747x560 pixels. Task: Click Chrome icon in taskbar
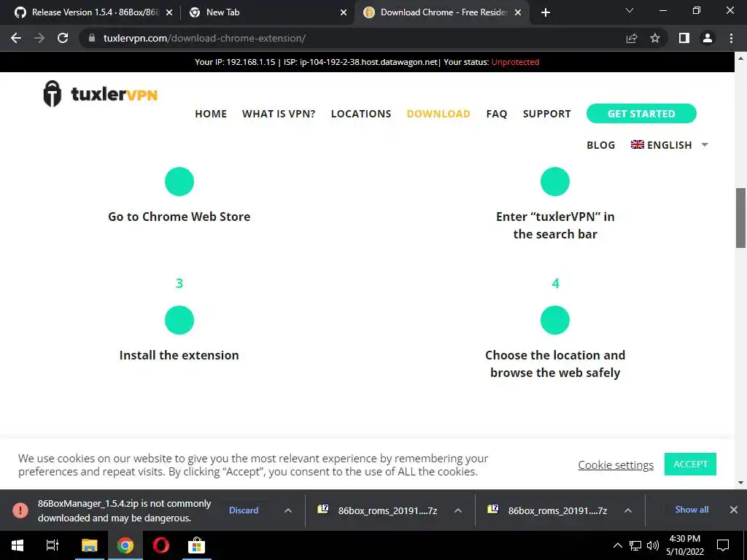tap(125, 545)
